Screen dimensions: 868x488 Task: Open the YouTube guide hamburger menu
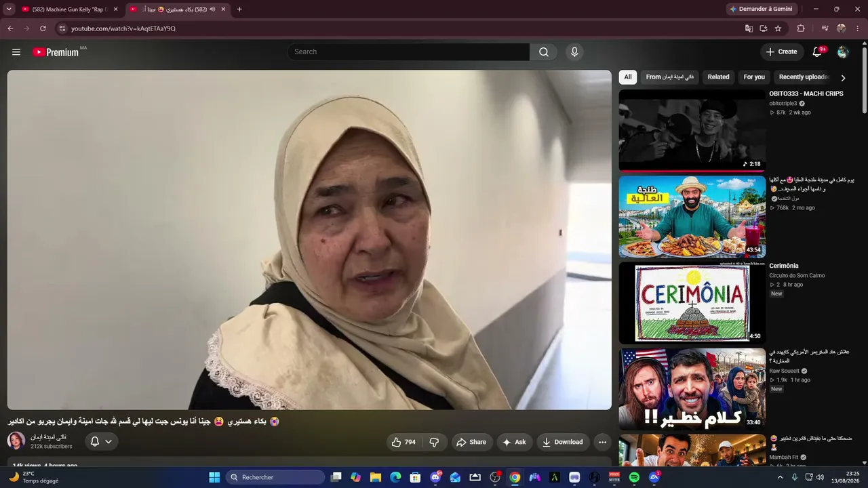coord(16,52)
